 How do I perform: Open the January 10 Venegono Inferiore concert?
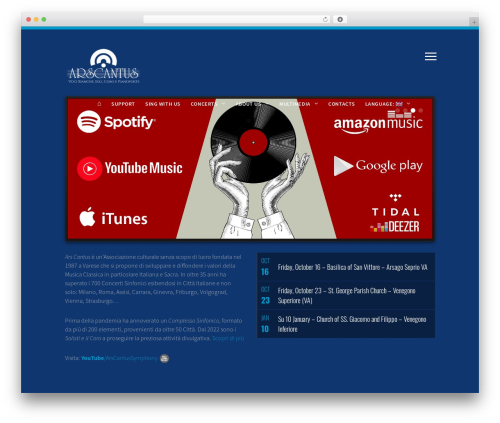(346, 324)
